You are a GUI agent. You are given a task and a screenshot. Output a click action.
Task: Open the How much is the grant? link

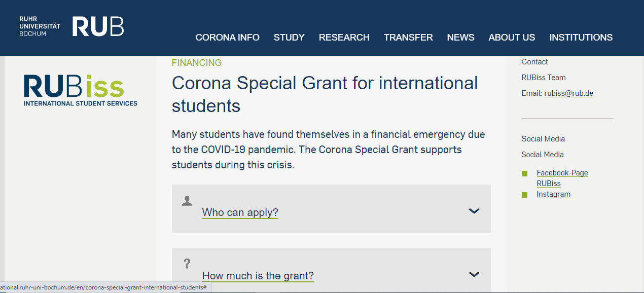258,276
